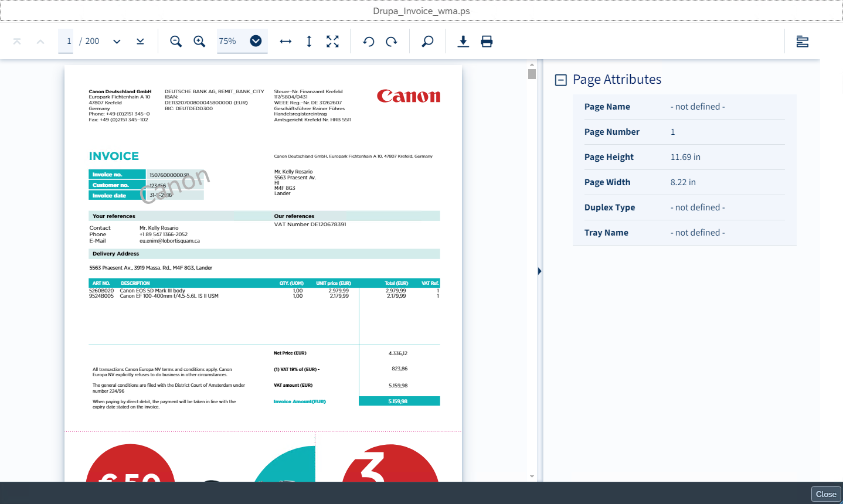This screenshot has width=843, height=504.
Task: Collapse the Page Attributes section
Action: pos(561,80)
